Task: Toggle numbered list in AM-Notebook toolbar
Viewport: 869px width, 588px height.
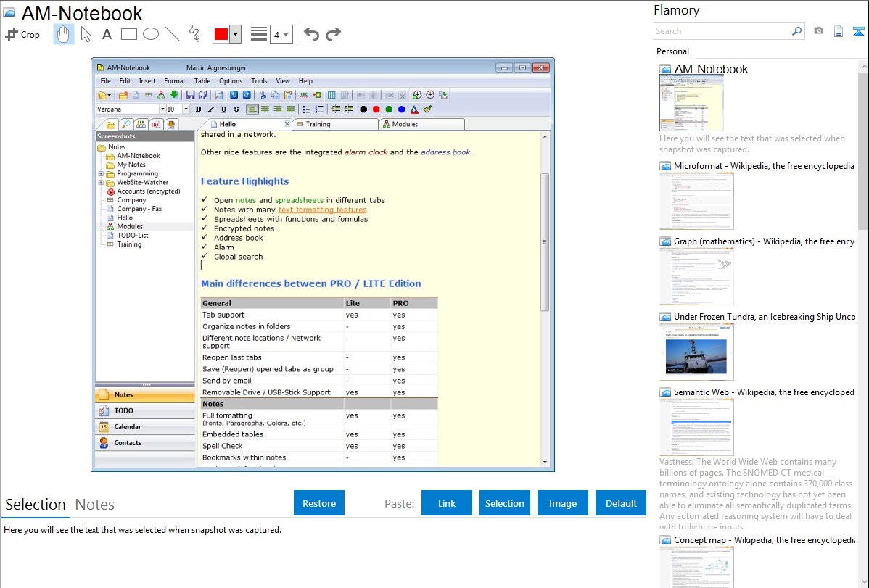Action: pos(319,109)
